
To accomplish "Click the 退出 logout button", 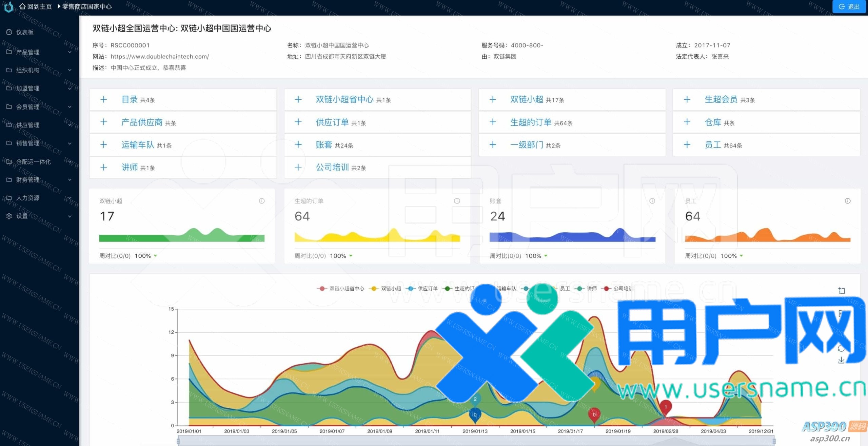I will (849, 6).
